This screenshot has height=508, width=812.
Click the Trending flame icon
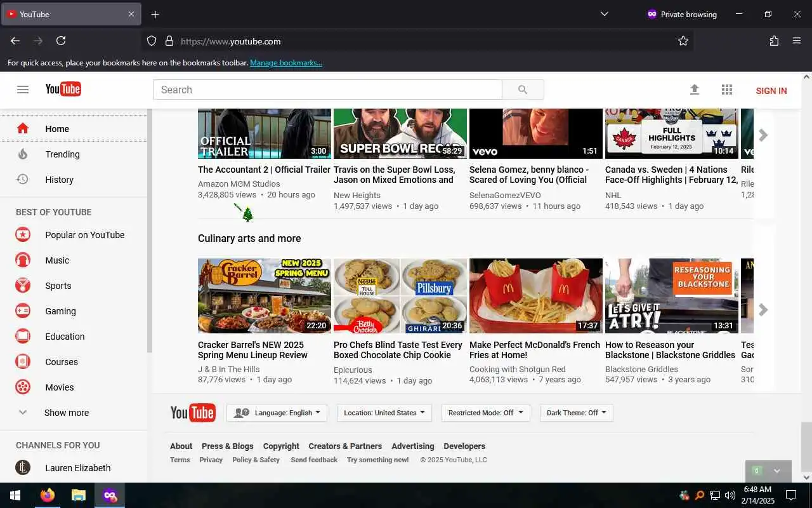23,154
